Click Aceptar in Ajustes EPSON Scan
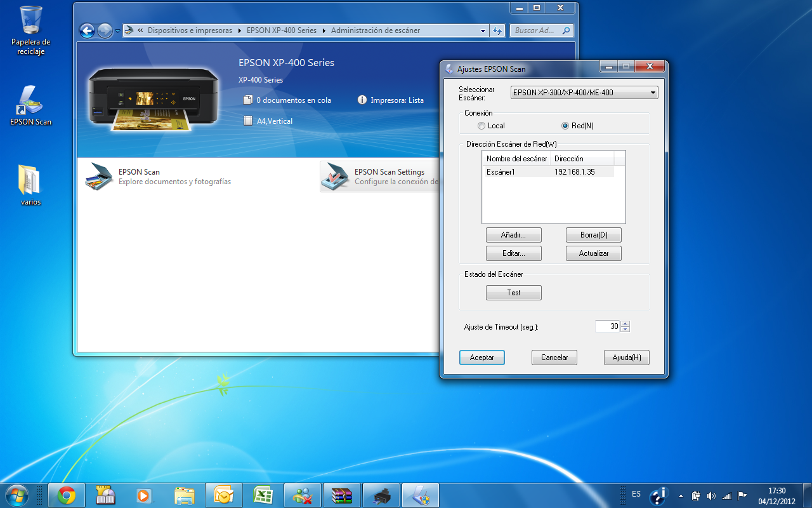812x508 pixels. click(481, 358)
